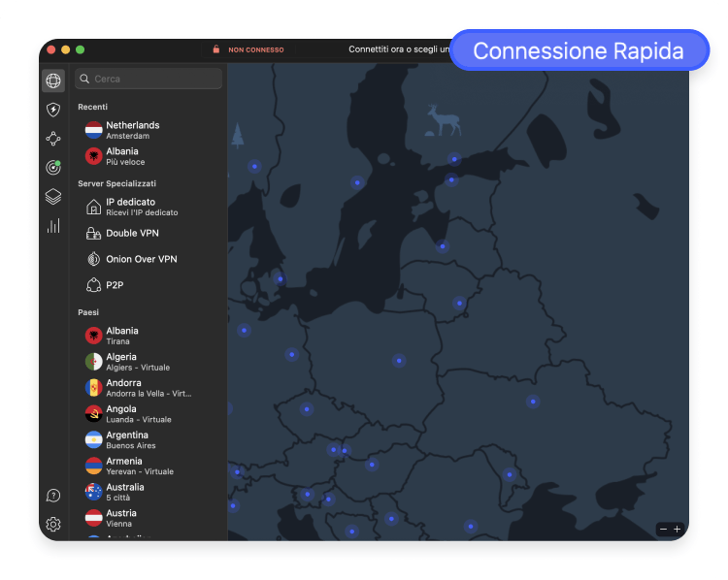Focus the Cerca search field
728x580 pixels.
(149, 79)
